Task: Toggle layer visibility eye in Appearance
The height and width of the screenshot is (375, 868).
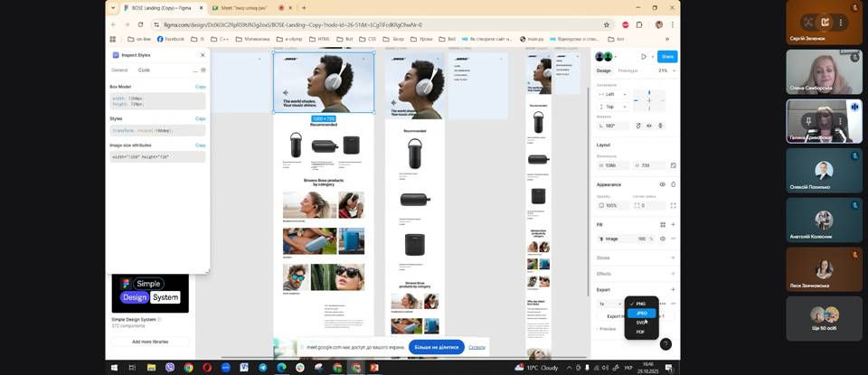Action: (662, 184)
